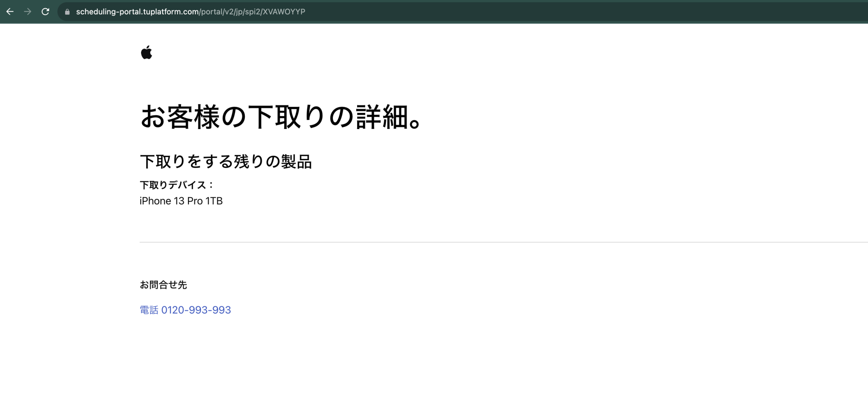Image resolution: width=868 pixels, height=419 pixels.
Task: Go back using the browser back arrow
Action: click(x=10, y=12)
